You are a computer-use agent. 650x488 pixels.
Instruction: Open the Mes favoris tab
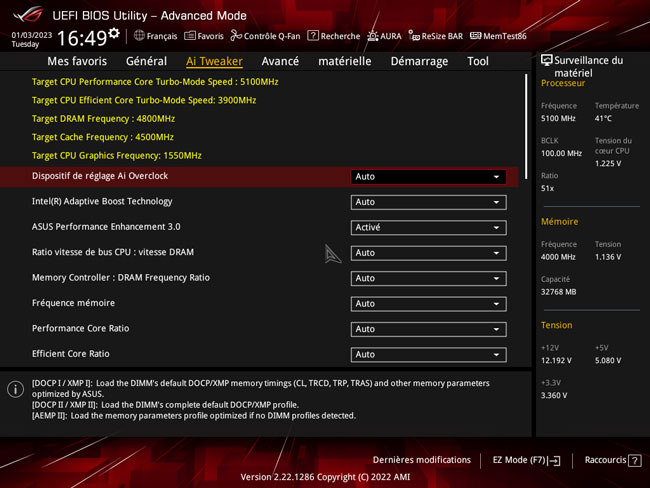click(77, 61)
